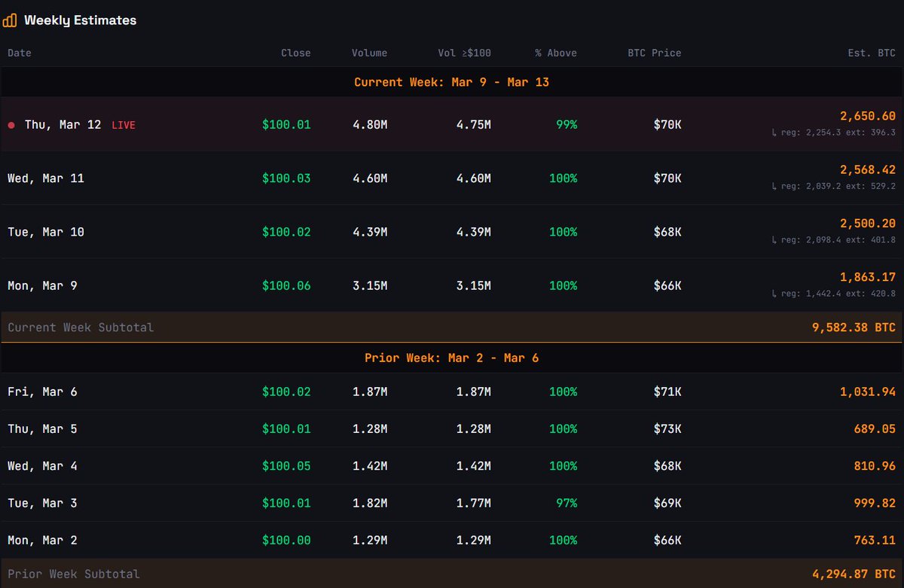Click the $66K BTC price on Mon, Mar 2
The width and height of the screenshot is (904, 588).
pyautogui.click(x=667, y=540)
